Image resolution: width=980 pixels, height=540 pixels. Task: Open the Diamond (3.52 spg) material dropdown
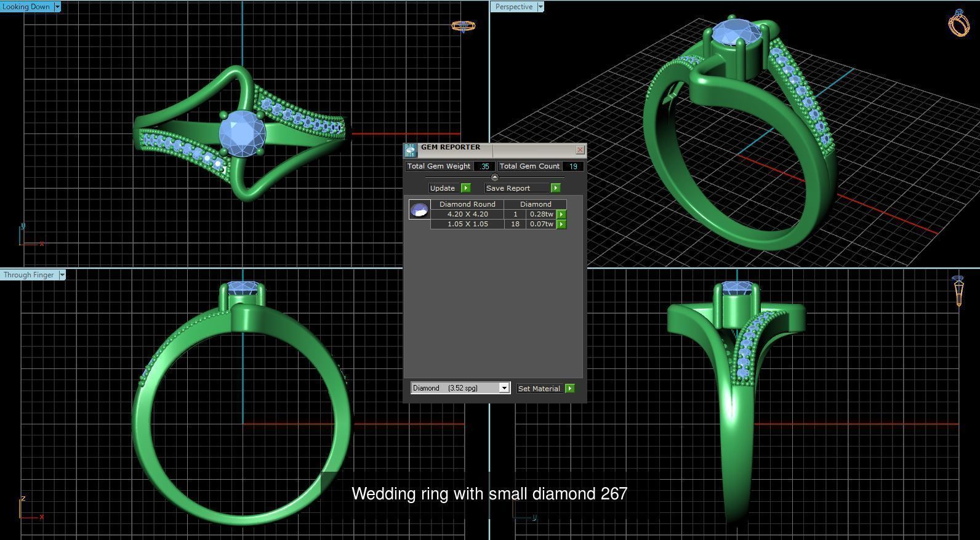[460, 388]
